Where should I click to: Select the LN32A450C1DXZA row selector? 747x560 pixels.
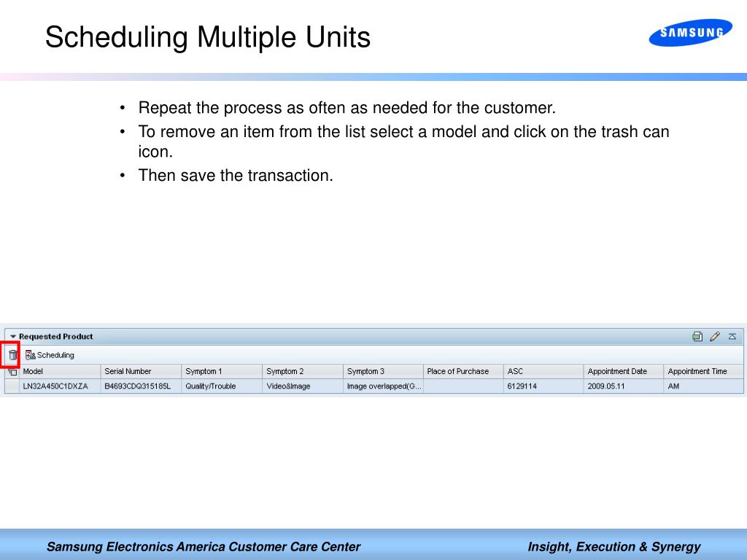pyautogui.click(x=12, y=386)
